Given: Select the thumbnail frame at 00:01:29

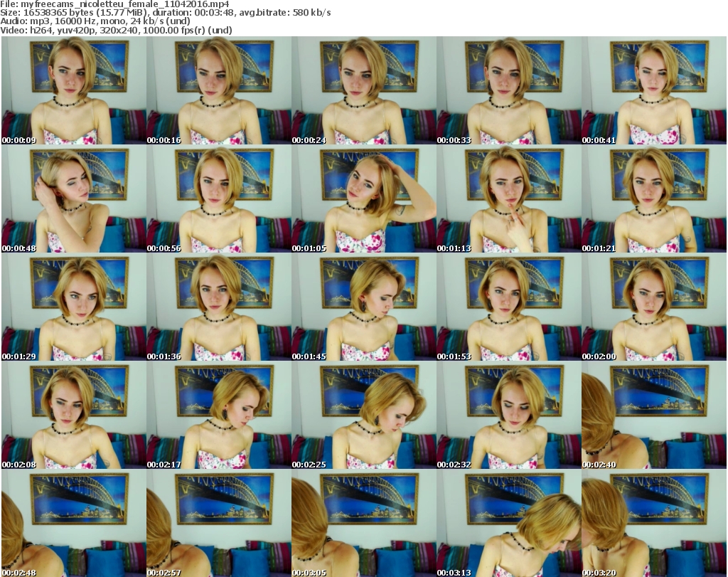Looking at the screenshot, I should 74,307.
